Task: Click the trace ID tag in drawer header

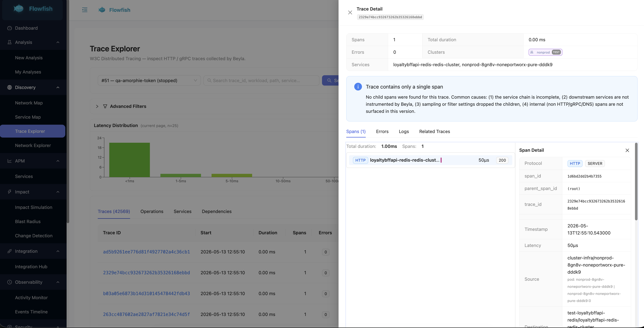Action: 390,17
